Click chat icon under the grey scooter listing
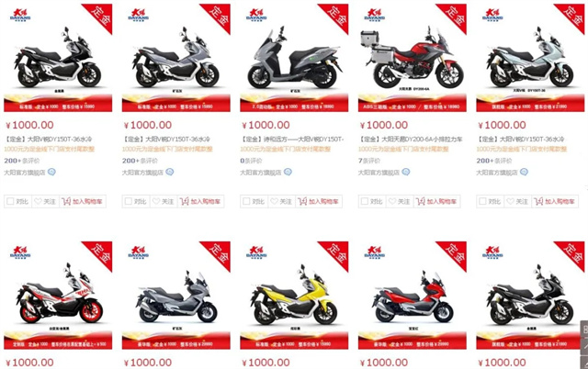Screen dimensions: 588x369 [288, 172]
